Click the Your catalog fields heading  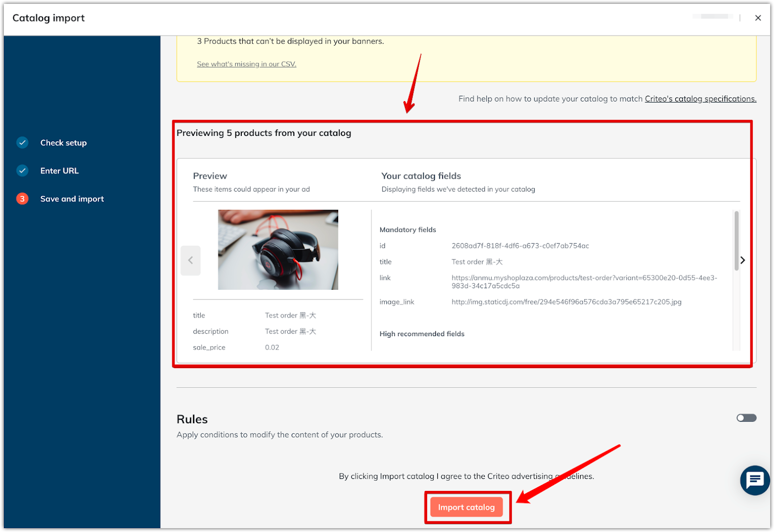(421, 176)
